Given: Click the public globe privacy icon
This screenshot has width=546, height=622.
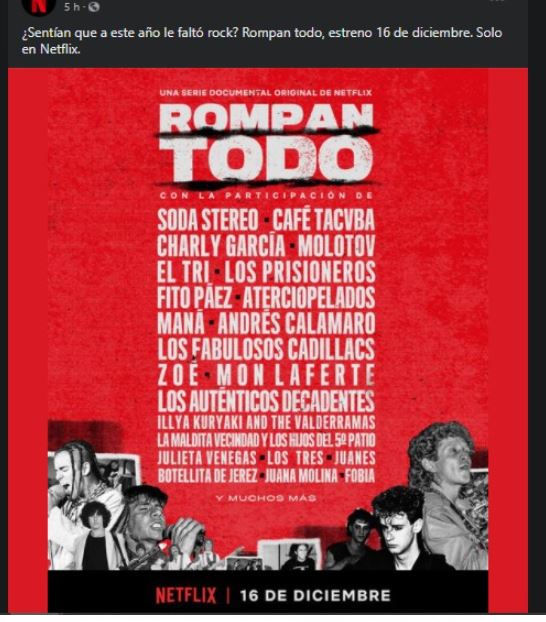Looking at the screenshot, I should click(94, 7).
